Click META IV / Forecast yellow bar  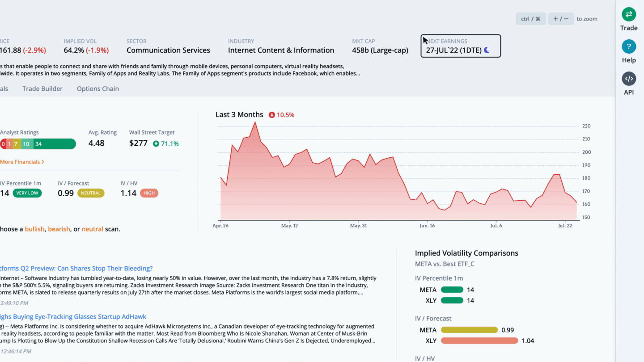pos(469,330)
